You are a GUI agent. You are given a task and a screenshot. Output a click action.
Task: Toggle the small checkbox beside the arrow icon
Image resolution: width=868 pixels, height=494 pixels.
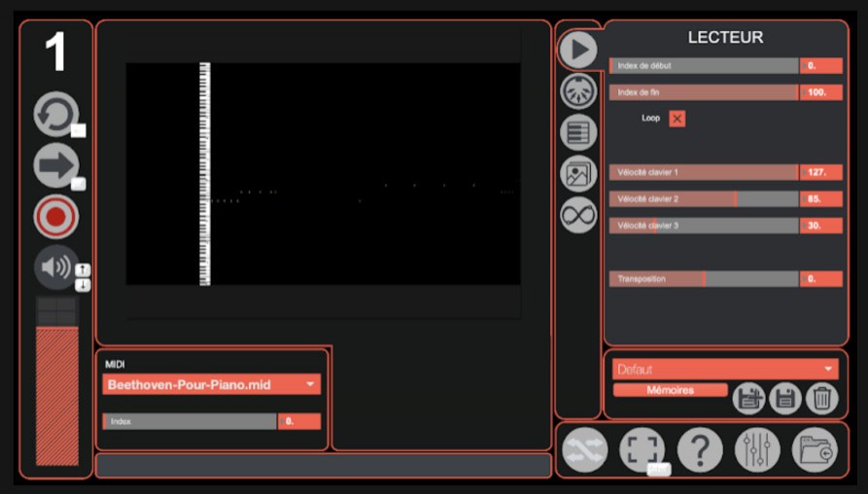pyautogui.click(x=79, y=184)
